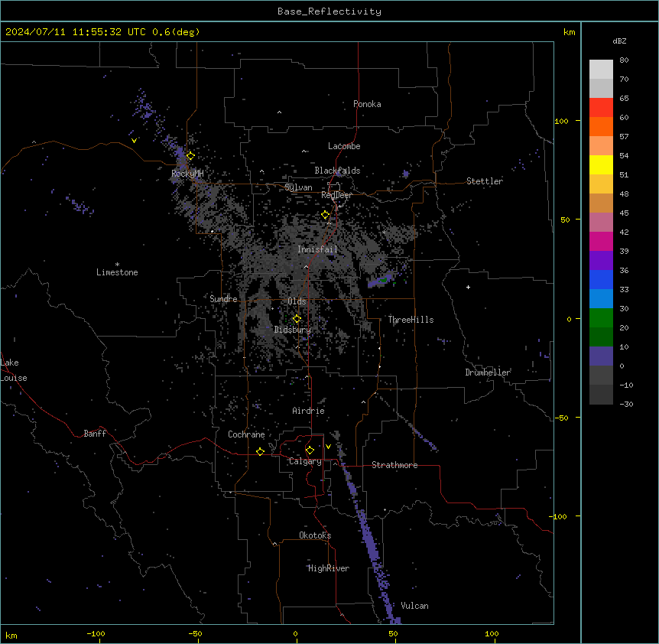Click the Base_Reflectivity title text
Screen dimensions: 659x644
(329, 11)
